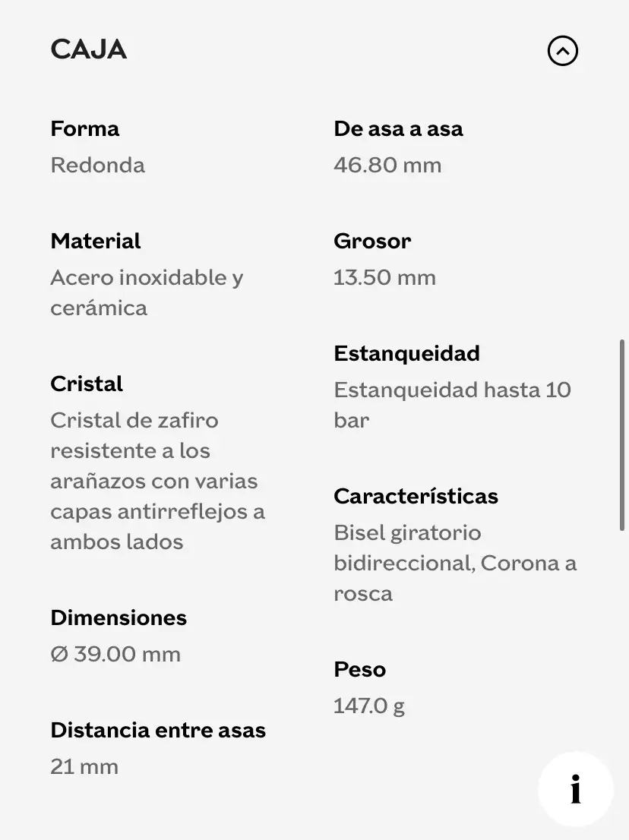
Task: Click the Dimensiones label
Action: pyautogui.click(x=119, y=617)
